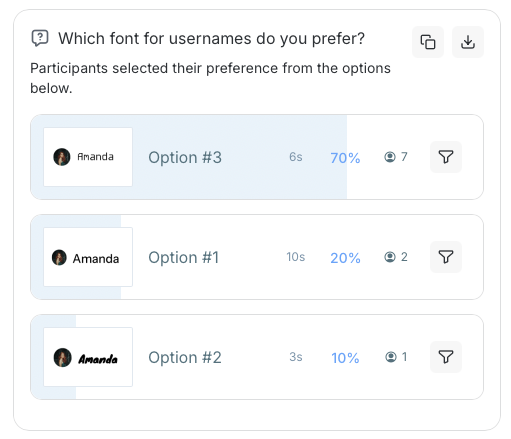The image size is (511, 439).
Task: Download the preference test results
Action: point(468,42)
